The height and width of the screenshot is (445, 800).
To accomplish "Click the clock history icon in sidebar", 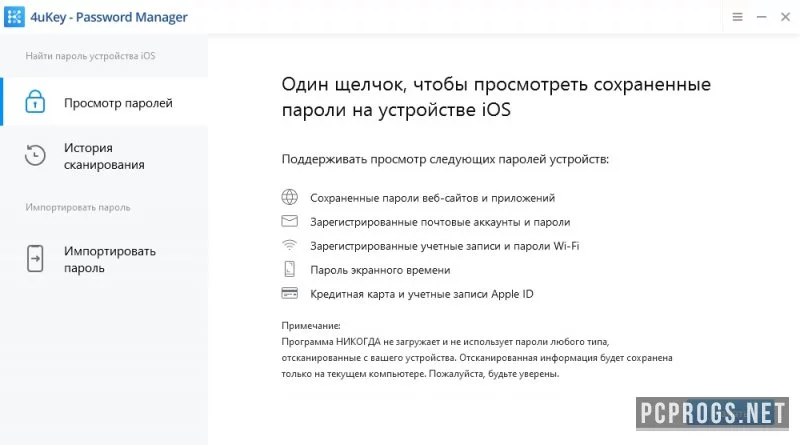I will coord(35,155).
